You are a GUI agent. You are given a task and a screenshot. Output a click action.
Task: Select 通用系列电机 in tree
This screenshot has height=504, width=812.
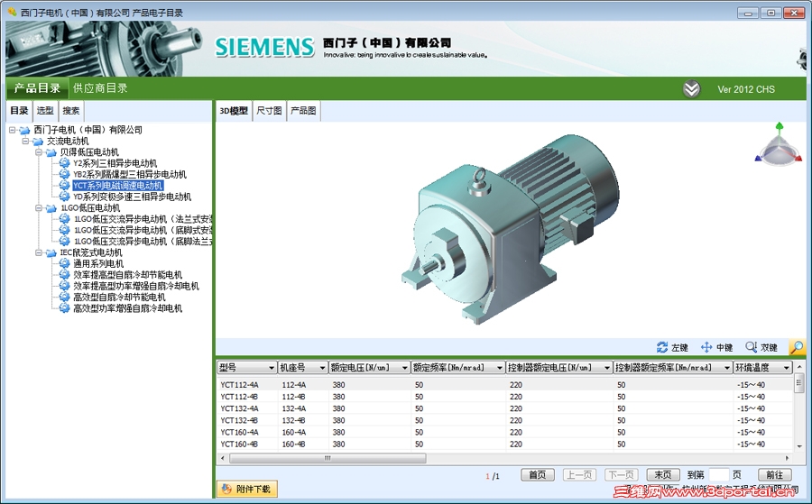pos(98,263)
